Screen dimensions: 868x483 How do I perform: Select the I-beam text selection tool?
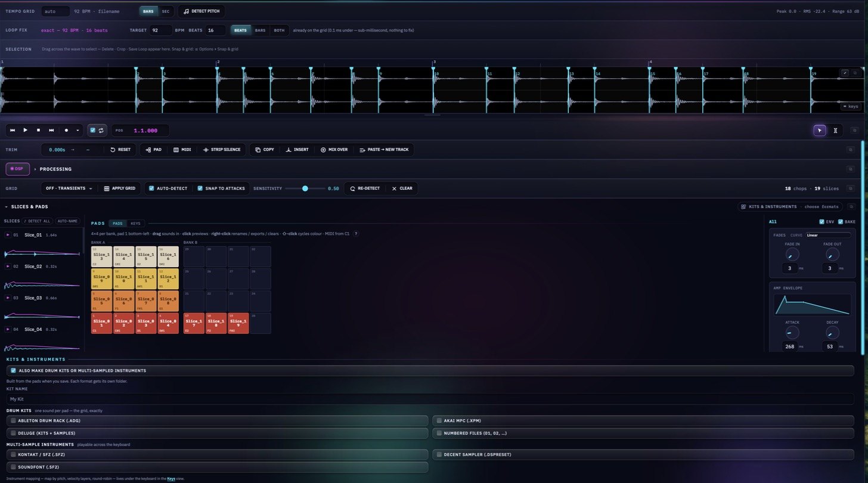click(x=835, y=131)
